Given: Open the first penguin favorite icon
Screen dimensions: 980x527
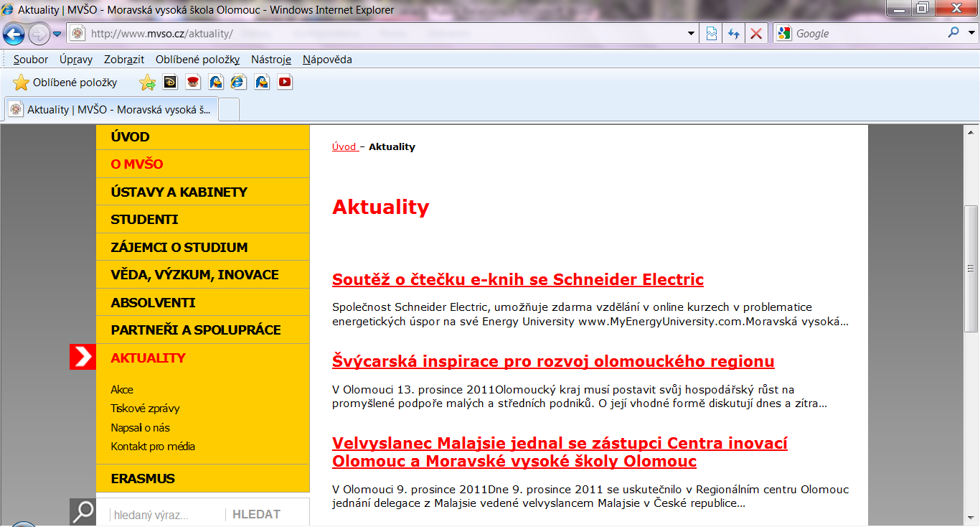Looking at the screenshot, I should (x=216, y=82).
